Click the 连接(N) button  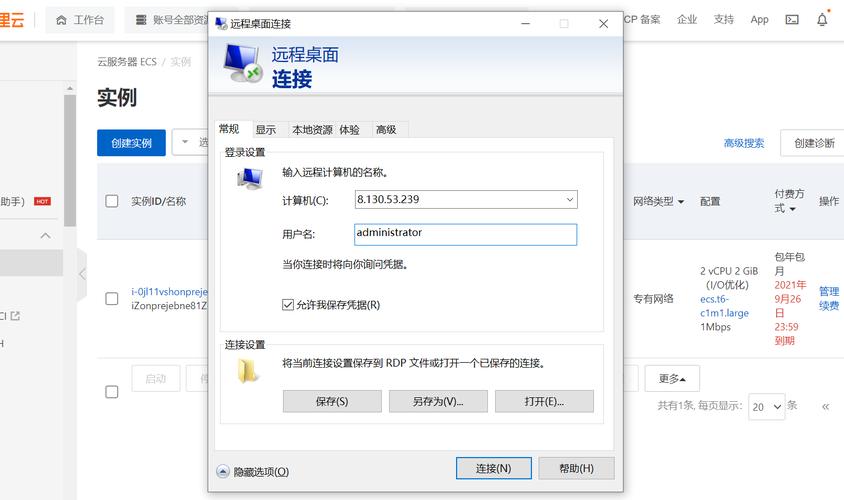coord(494,468)
